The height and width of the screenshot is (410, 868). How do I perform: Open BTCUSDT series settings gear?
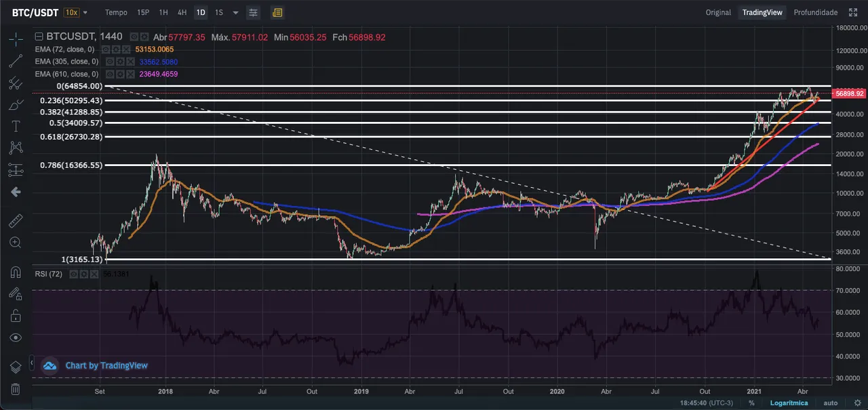[144, 37]
